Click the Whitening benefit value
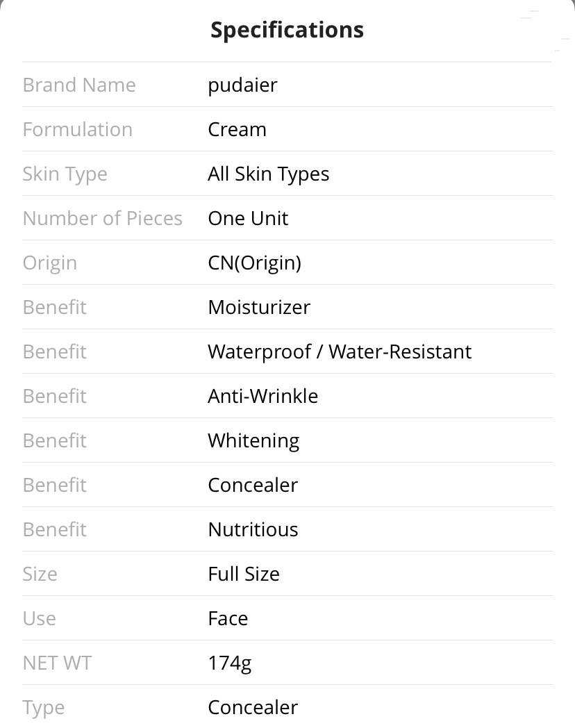The width and height of the screenshot is (575, 728). click(x=253, y=441)
